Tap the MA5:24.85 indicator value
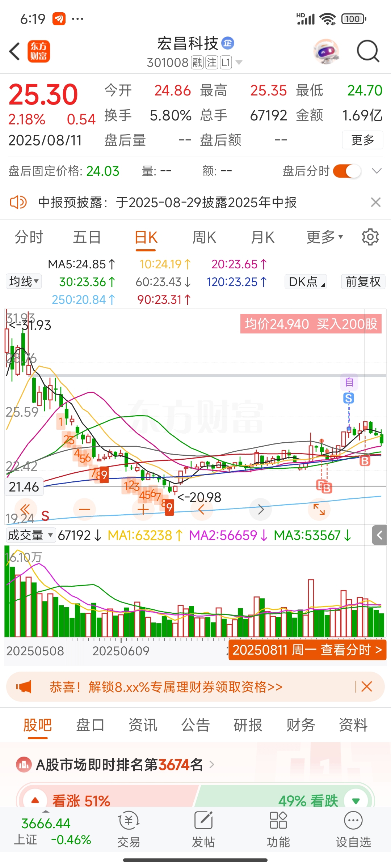This screenshot has width=391, height=868. coord(81,264)
